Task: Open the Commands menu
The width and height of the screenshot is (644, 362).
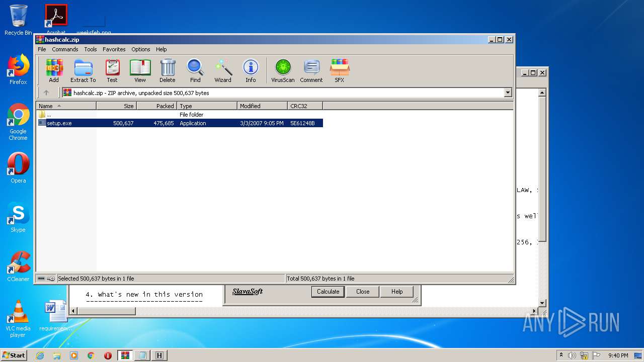Action: click(65, 49)
